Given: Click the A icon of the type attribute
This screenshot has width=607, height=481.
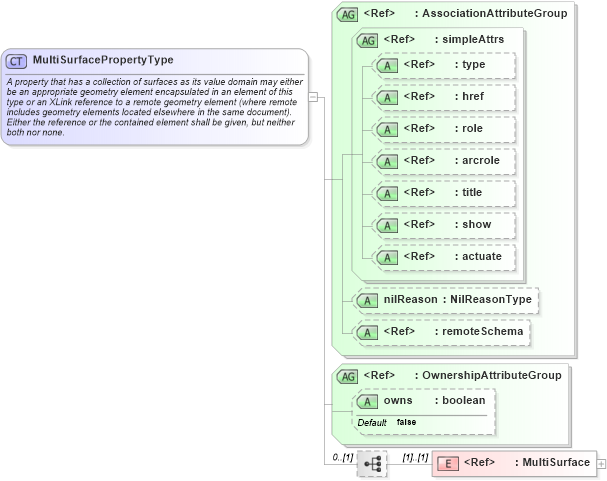Looking at the screenshot, I should (x=388, y=66).
